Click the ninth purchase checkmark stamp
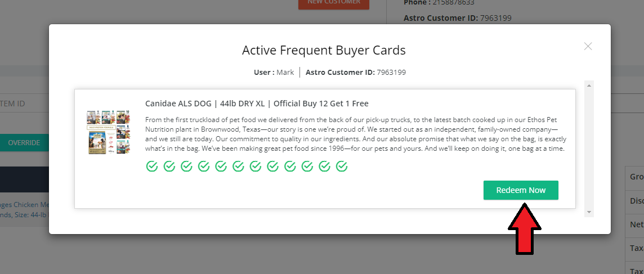644x274 pixels. coord(290,166)
